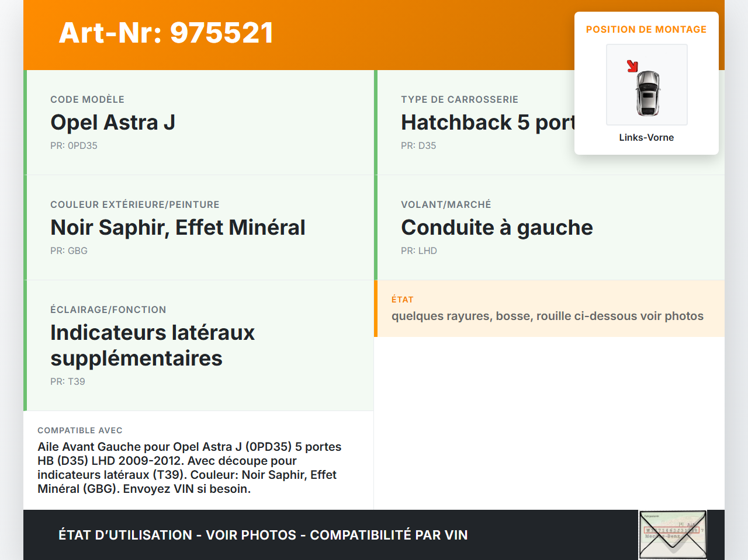Viewport: 748px width, 560px height.
Task: Click COMPATIBILITÉ PAR VIN in the footer
Action: (389, 535)
